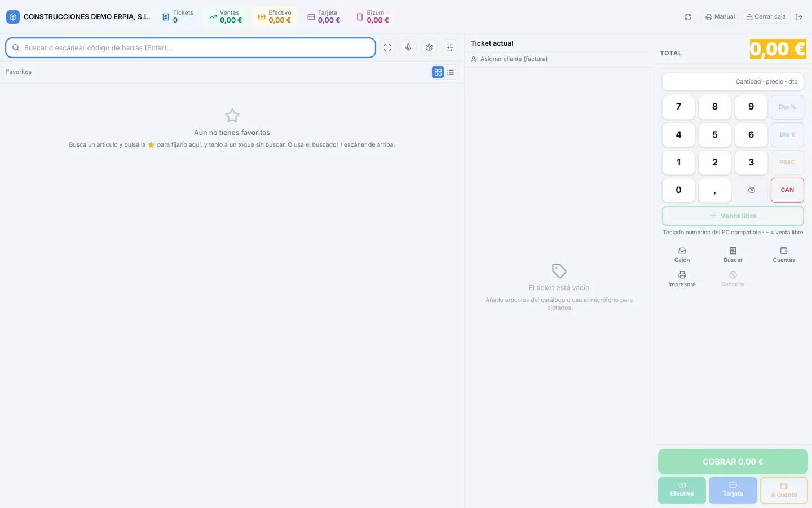Open the Ventas sales total badge
The width and height of the screenshot is (812, 508).
coord(226,17)
